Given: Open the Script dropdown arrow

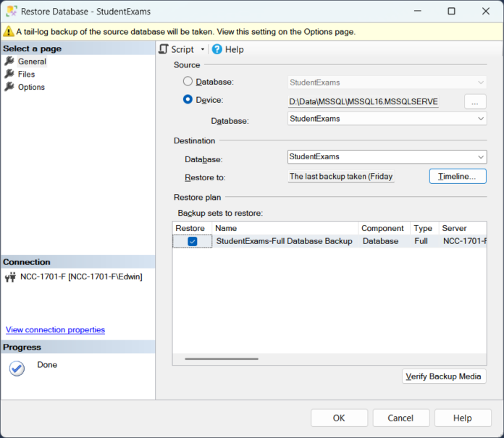Looking at the screenshot, I should pyautogui.click(x=203, y=49).
